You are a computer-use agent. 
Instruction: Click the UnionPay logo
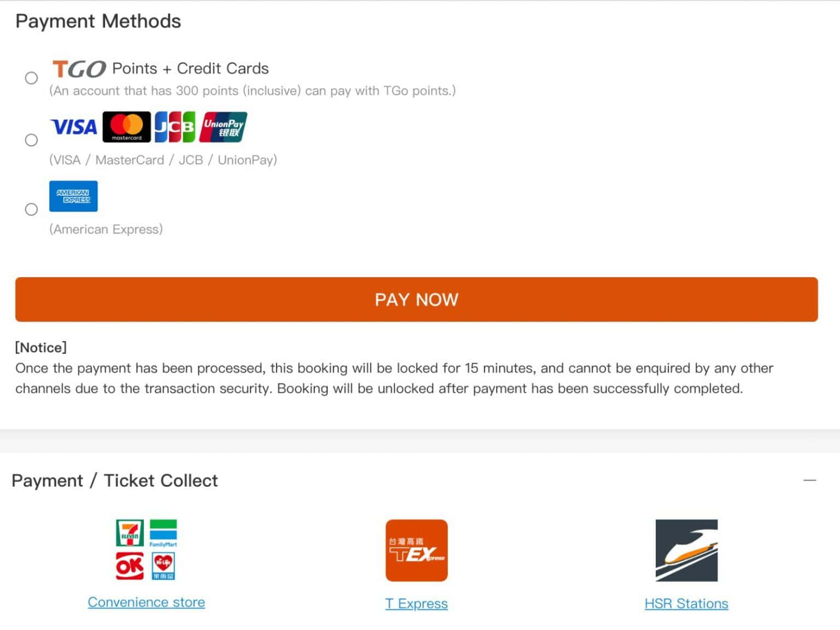224,127
